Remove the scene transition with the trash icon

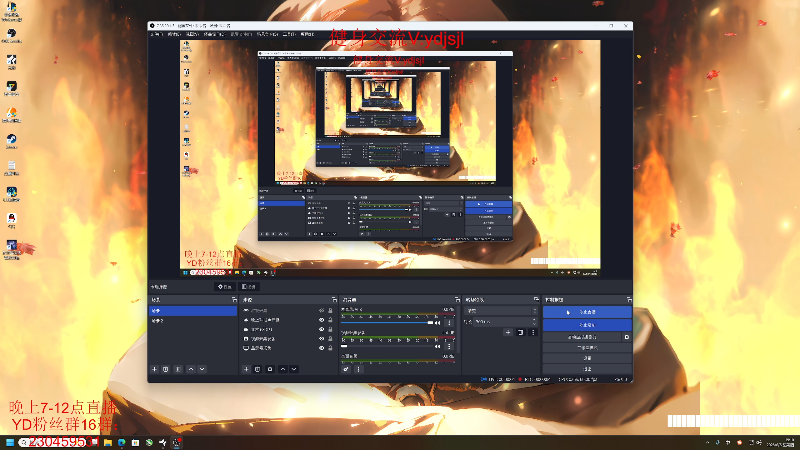(520, 332)
